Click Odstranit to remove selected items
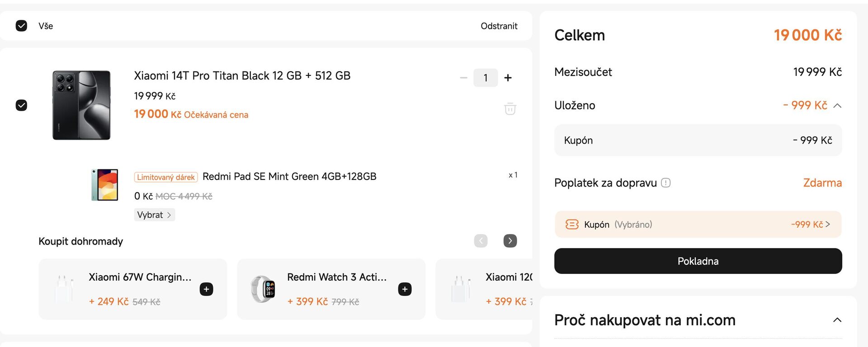Viewport: 868px width, 347px height. click(499, 26)
